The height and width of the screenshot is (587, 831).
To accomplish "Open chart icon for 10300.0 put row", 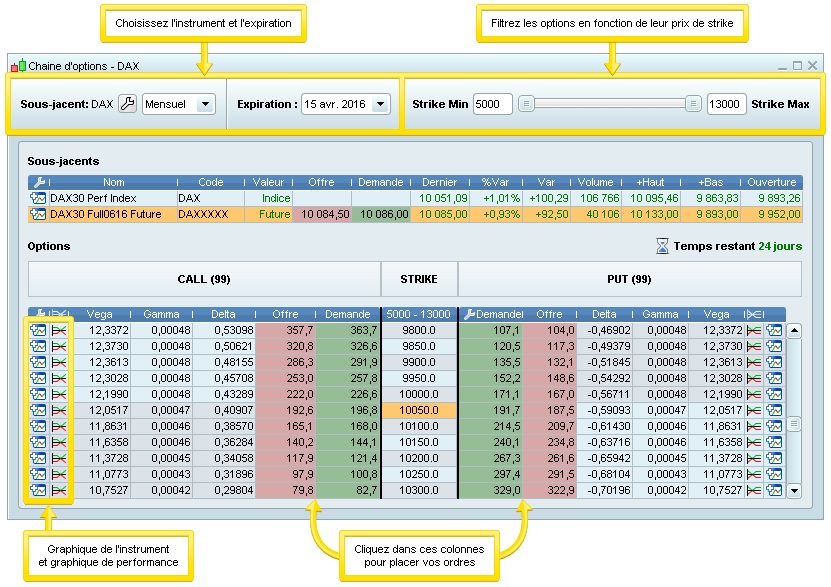I will click(774, 490).
